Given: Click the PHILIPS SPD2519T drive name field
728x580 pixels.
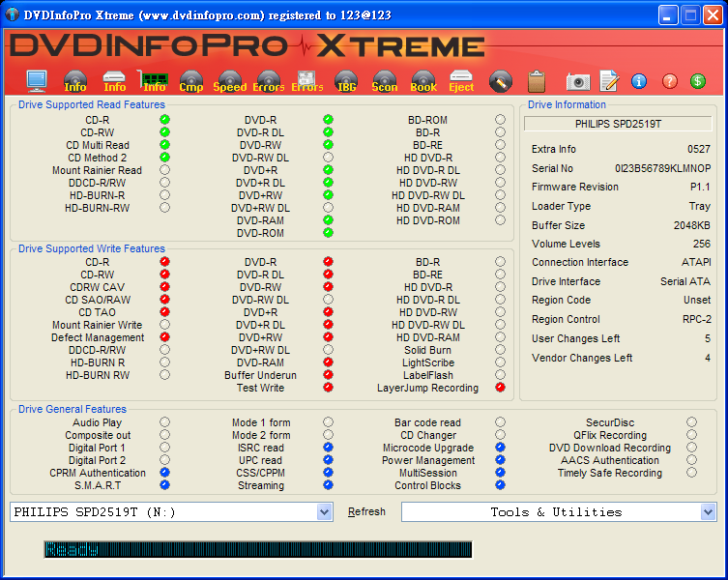Looking at the screenshot, I should (618, 124).
